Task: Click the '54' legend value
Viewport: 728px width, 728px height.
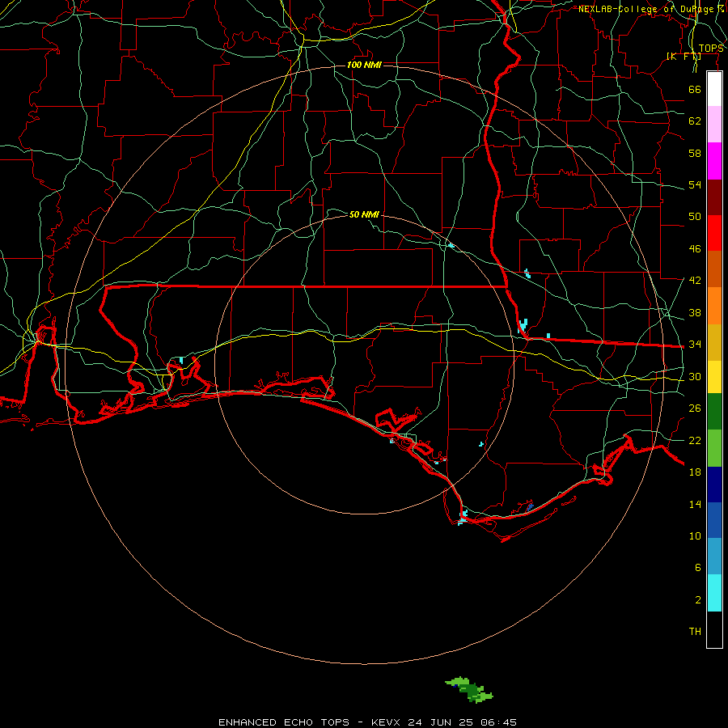Action: tap(695, 184)
